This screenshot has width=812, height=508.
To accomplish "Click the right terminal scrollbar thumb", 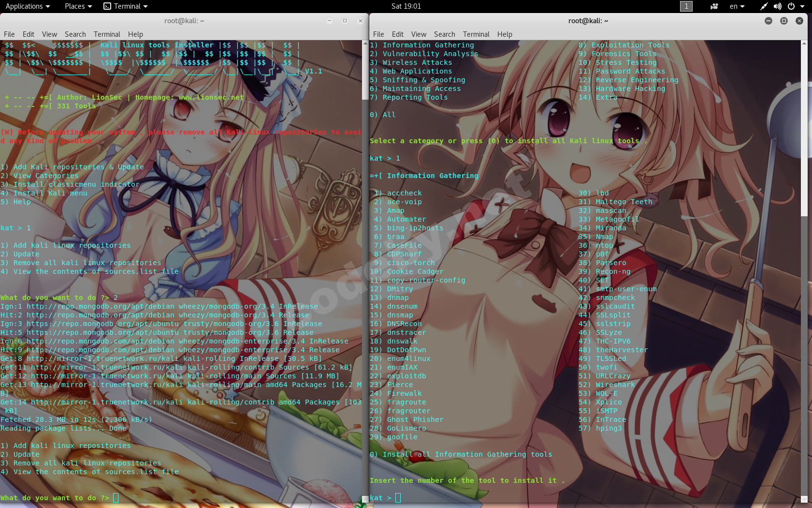I will [804, 131].
